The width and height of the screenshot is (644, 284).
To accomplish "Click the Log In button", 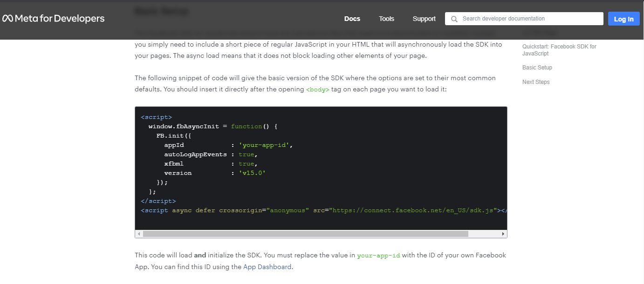I will click(623, 19).
